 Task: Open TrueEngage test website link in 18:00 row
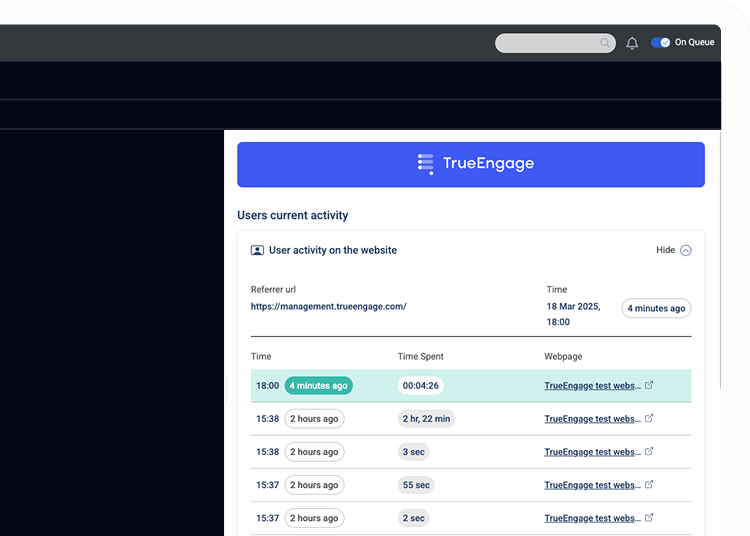[592, 386]
